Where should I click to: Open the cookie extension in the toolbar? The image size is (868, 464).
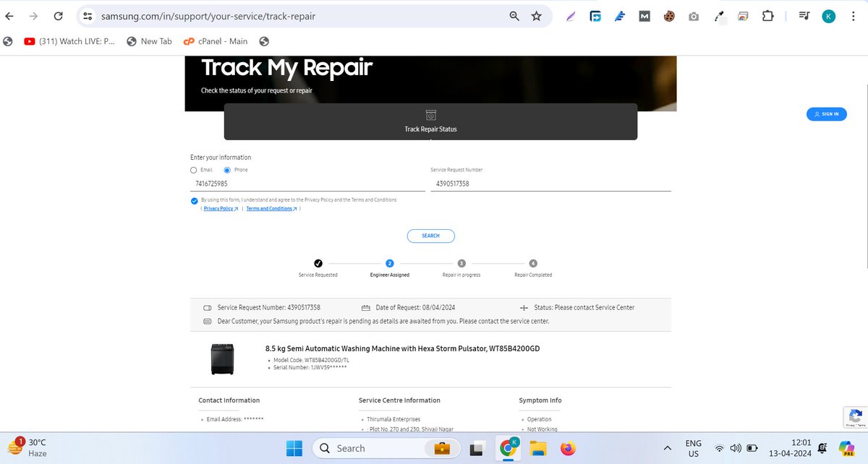pyautogui.click(x=669, y=16)
